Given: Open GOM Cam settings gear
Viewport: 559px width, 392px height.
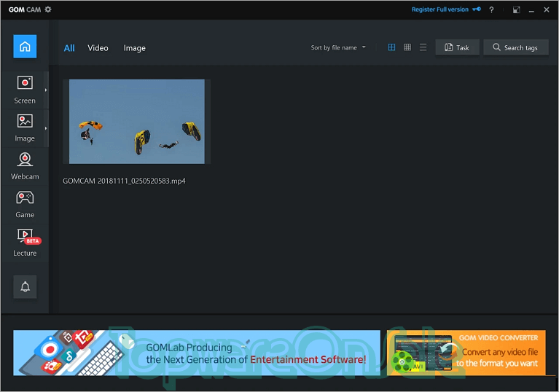Looking at the screenshot, I should (x=48, y=9).
